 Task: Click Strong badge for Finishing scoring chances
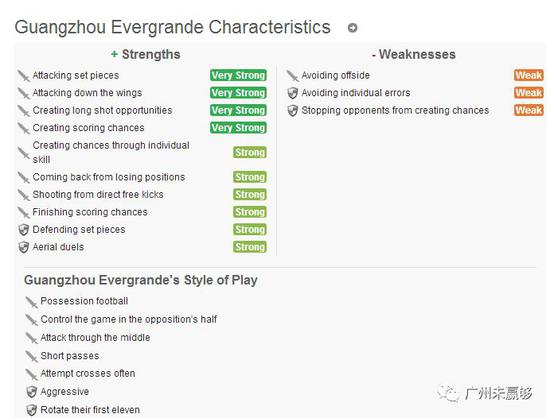point(250,212)
